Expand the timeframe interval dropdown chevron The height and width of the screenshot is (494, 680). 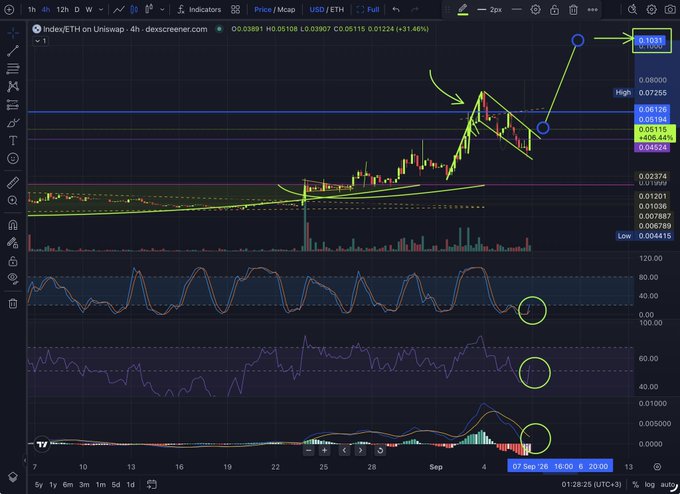[x=101, y=9]
